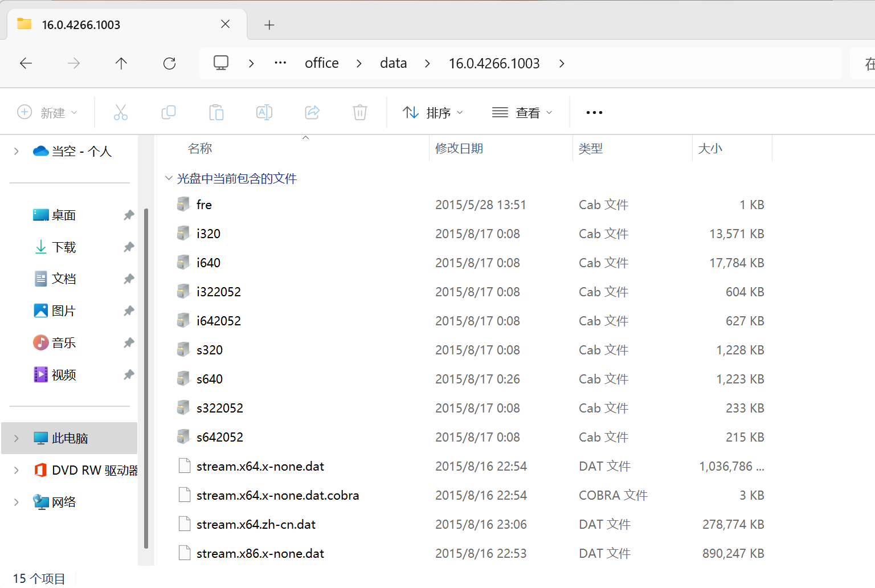
Task: Select the stream.x64.zh-cn.dat file
Action: click(x=256, y=524)
